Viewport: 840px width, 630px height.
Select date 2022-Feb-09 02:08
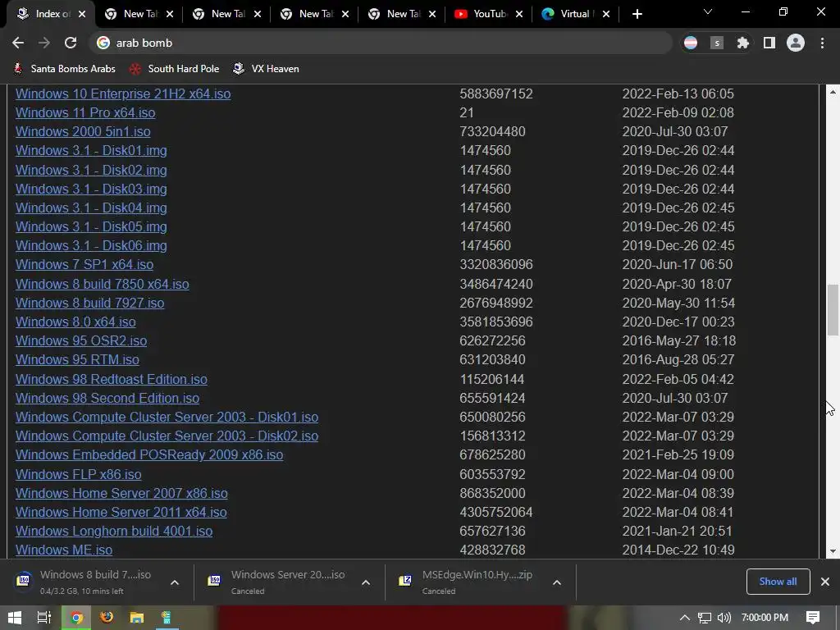click(x=678, y=112)
